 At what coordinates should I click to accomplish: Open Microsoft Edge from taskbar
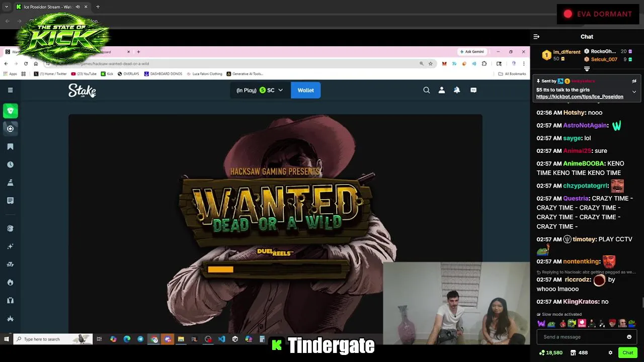(127, 339)
